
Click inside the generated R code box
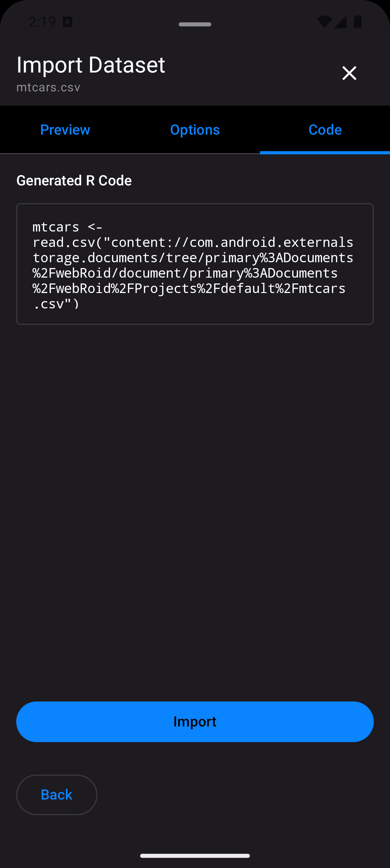[x=195, y=264]
